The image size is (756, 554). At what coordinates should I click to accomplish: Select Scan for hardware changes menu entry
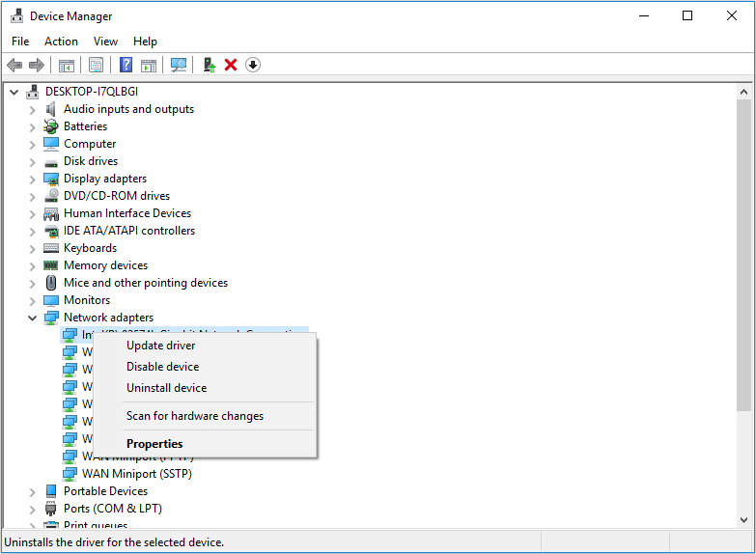(206, 416)
